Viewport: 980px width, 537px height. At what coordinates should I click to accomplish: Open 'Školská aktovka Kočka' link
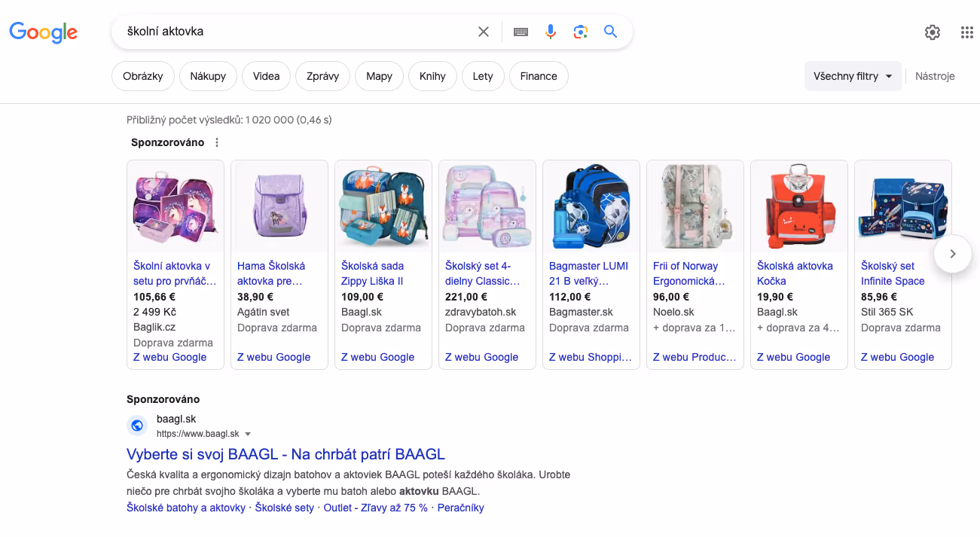(x=795, y=273)
